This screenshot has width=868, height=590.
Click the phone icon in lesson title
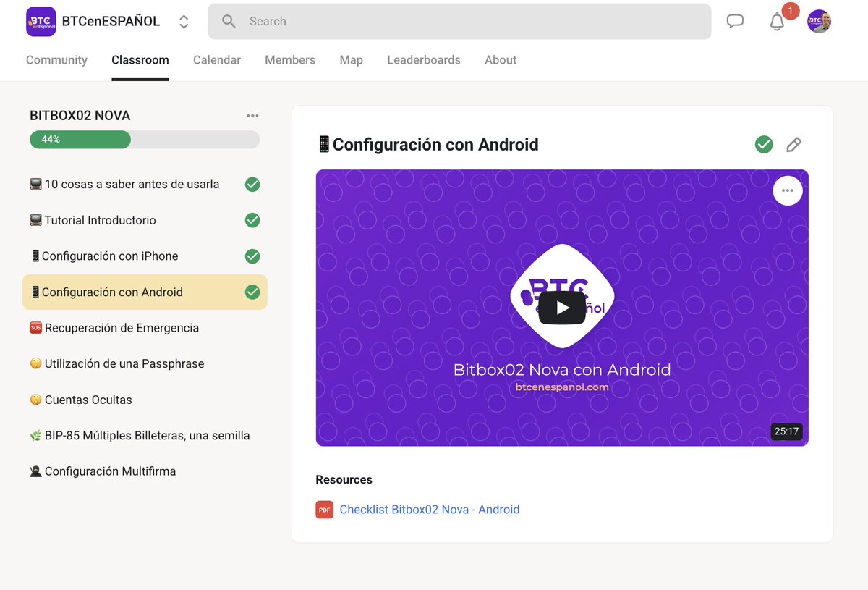324,144
